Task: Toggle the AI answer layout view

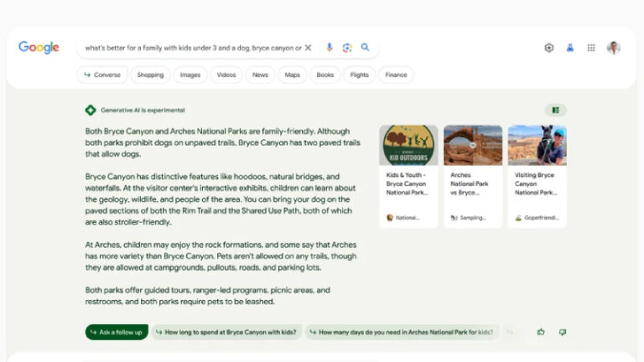Action: pos(555,110)
